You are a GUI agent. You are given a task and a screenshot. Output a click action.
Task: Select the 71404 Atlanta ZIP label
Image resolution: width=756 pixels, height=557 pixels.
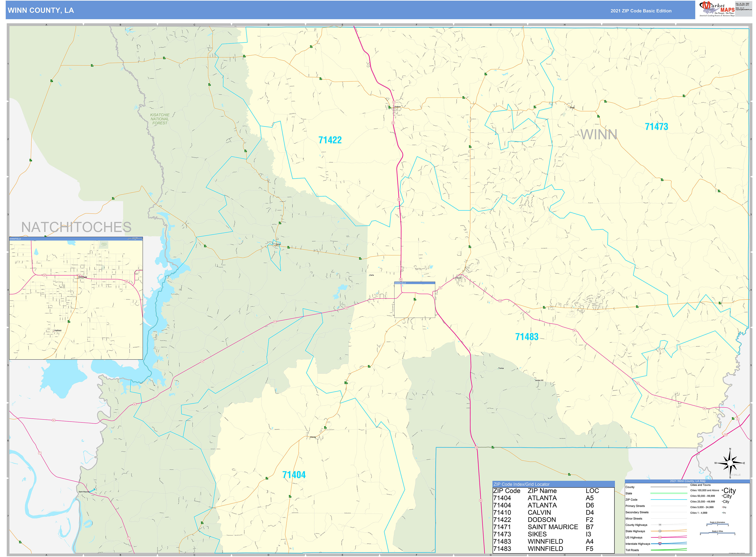pos(294,474)
